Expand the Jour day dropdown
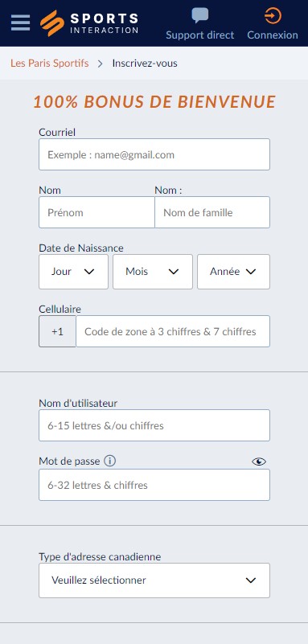Screen dimensions: 308x644 click(x=73, y=272)
